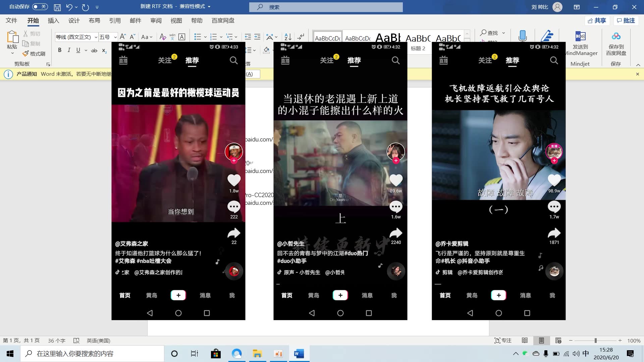
Task: Click the top search box
Action: [x=326, y=7]
